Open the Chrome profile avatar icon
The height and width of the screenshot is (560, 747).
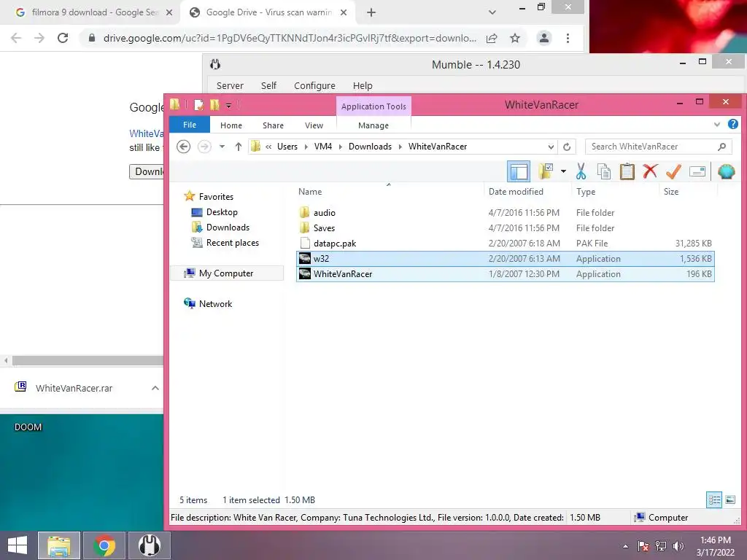[544, 38]
